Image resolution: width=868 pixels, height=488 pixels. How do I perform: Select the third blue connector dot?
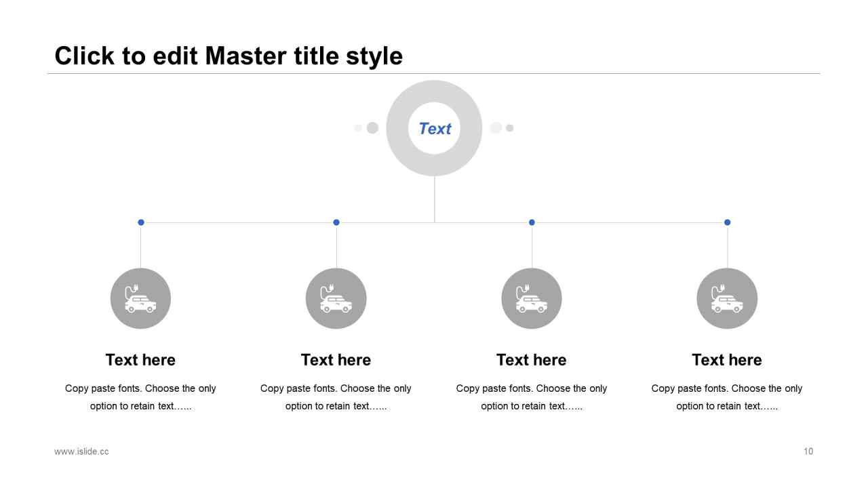pos(532,222)
